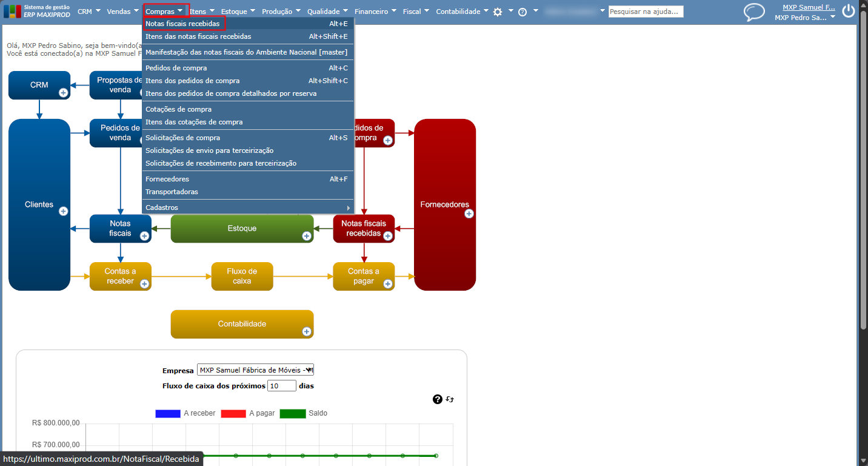The height and width of the screenshot is (466, 868).
Task: Expand the Cadastros submenu
Action: tap(248, 208)
